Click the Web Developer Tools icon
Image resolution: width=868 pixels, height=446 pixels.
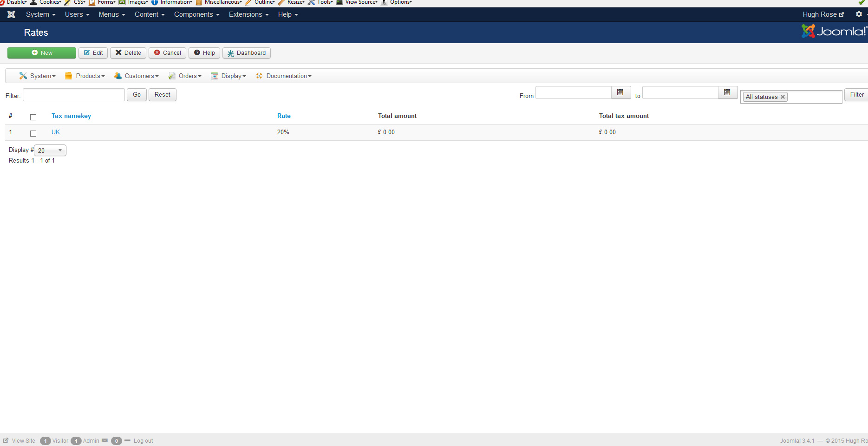[x=311, y=2]
